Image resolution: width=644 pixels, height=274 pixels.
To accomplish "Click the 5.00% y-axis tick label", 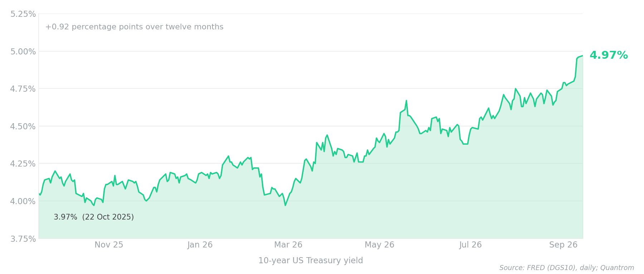I will pyautogui.click(x=23, y=52).
